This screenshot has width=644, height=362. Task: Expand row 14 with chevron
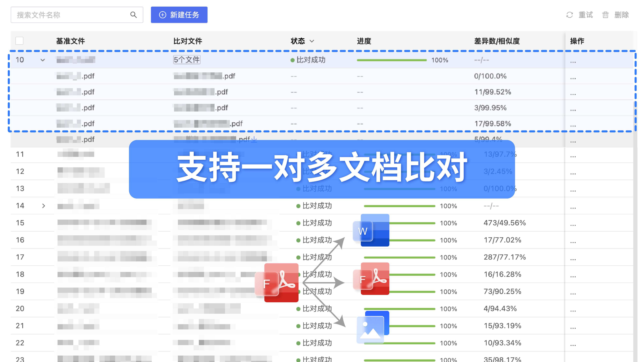[x=43, y=206]
